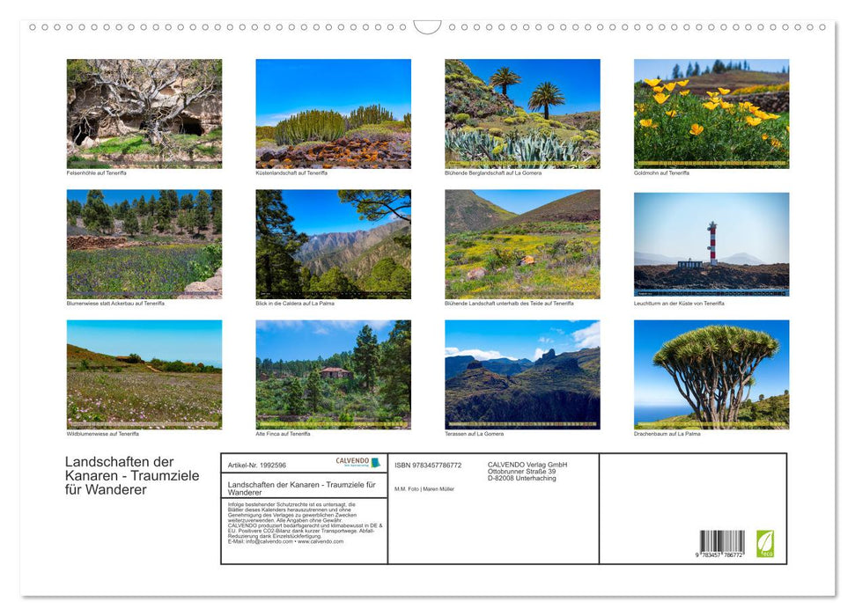The height and width of the screenshot is (616, 855).
Task: Click the Leuchtturm lighthouse photo
Action: click(x=711, y=242)
